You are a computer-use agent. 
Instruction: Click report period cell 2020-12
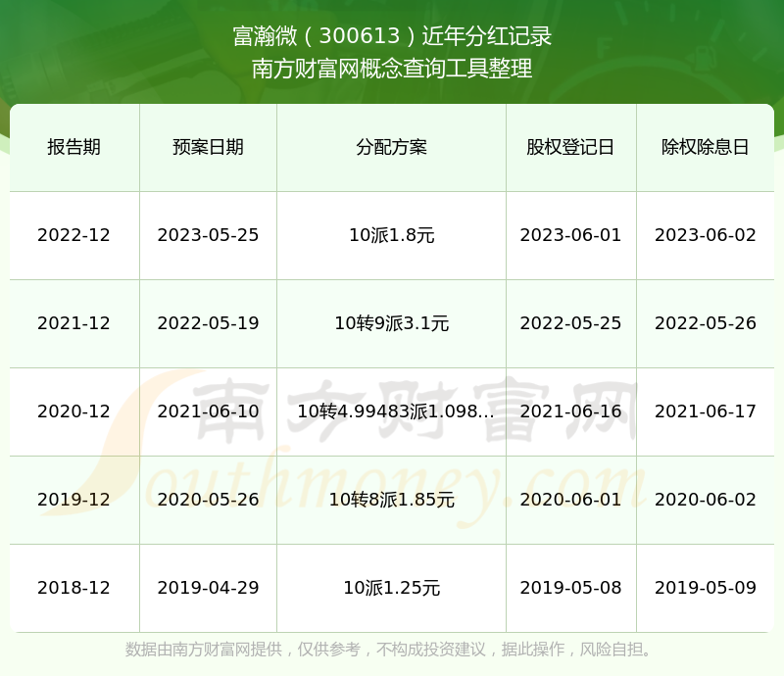click(74, 411)
